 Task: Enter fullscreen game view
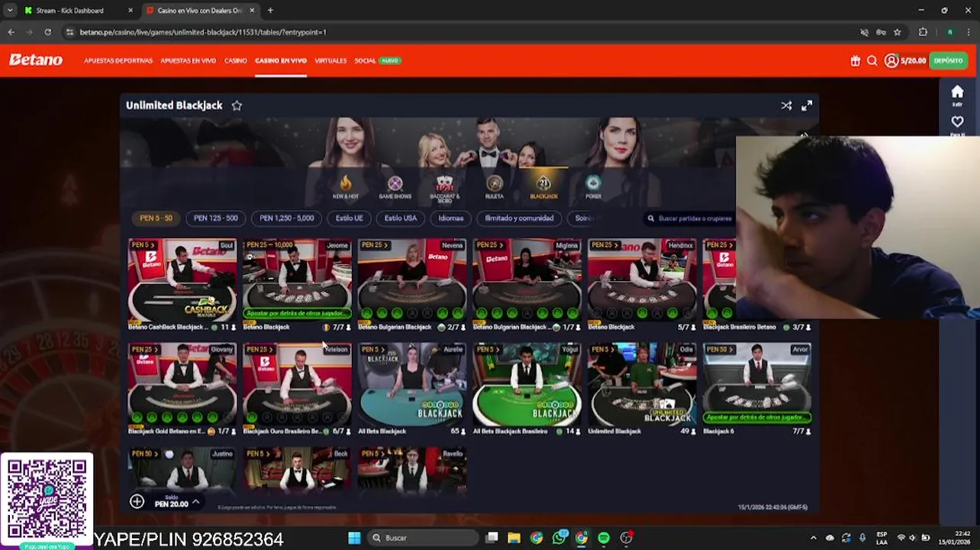807,105
